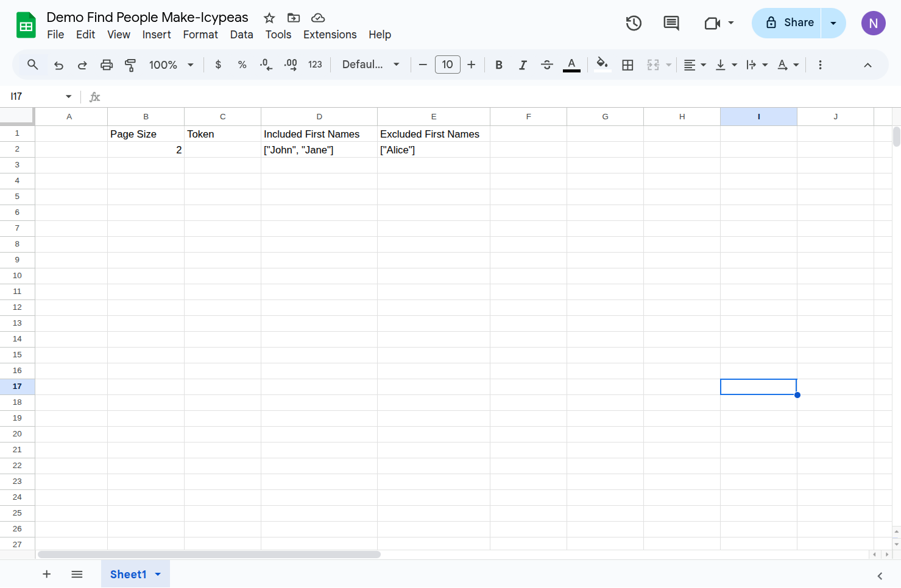Increase decimal places

pos(291,65)
